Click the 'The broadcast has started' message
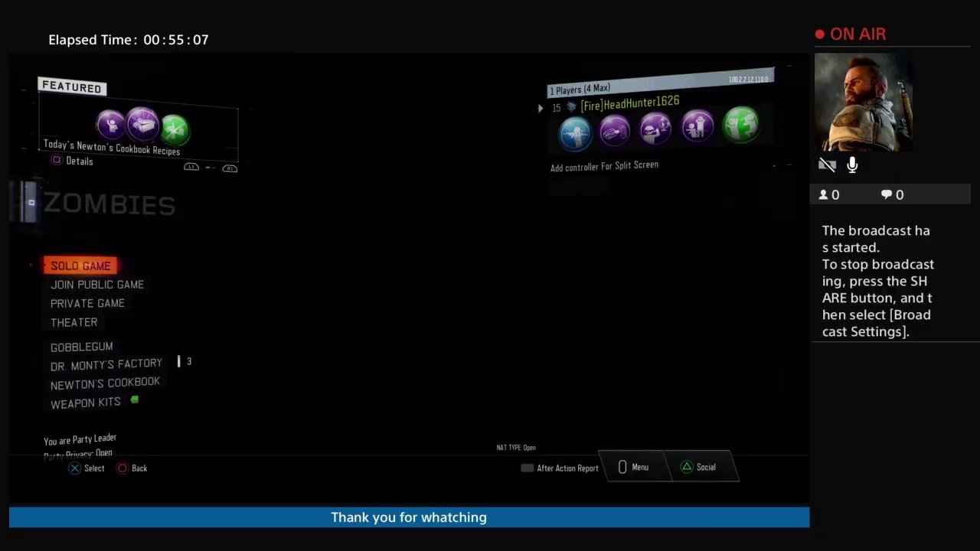Viewport: 980px width, 551px height. [876, 239]
